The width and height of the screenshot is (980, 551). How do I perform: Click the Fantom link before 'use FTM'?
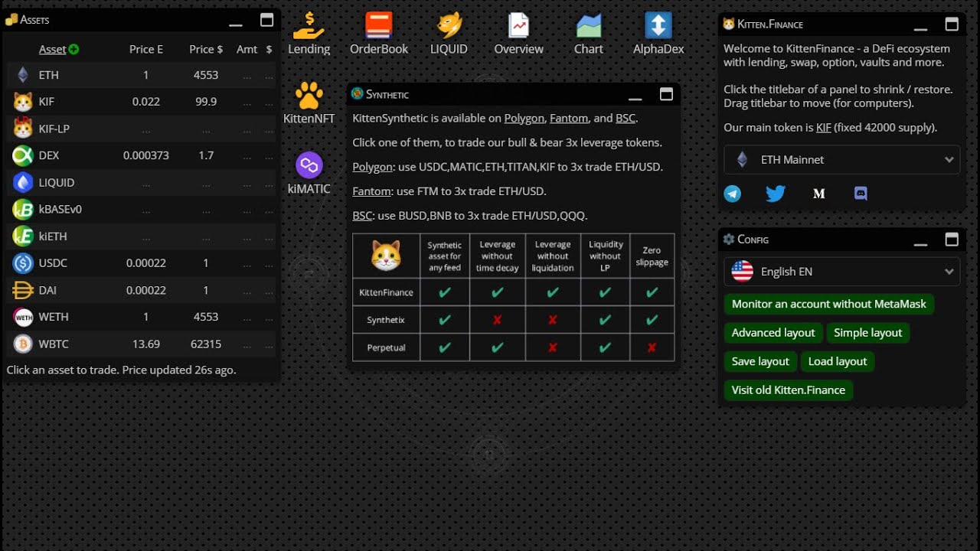[372, 191]
